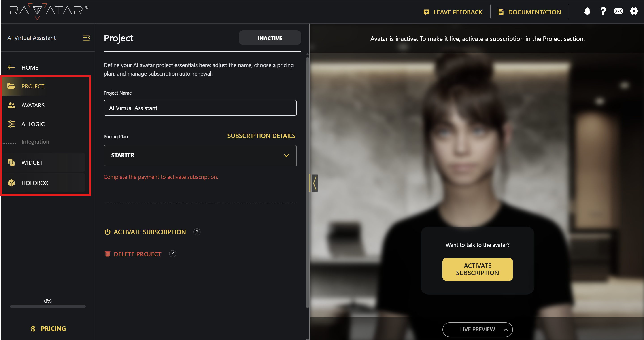Open the settings gear icon
The height and width of the screenshot is (340, 644).
pyautogui.click(x=634, y=11)
